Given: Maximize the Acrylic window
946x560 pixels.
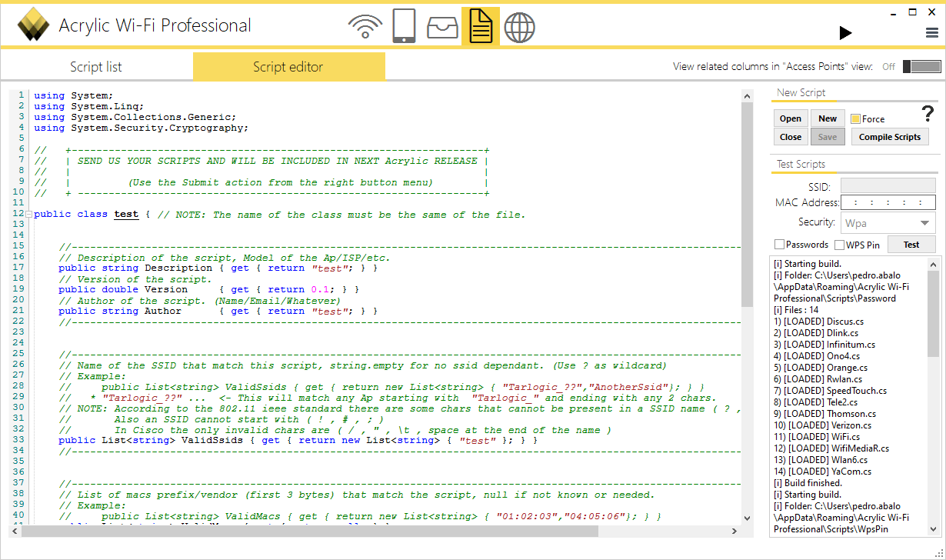Looking at the screenshot, I should (x=913, y=12).
